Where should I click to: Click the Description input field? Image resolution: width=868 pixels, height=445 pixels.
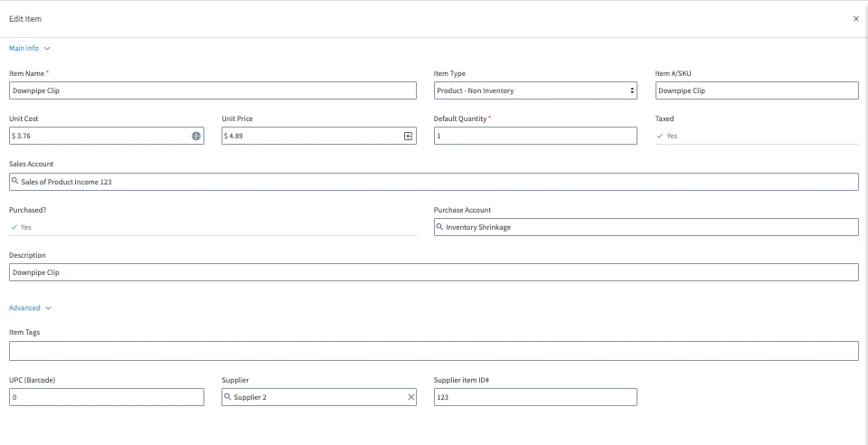click(434, 272)
